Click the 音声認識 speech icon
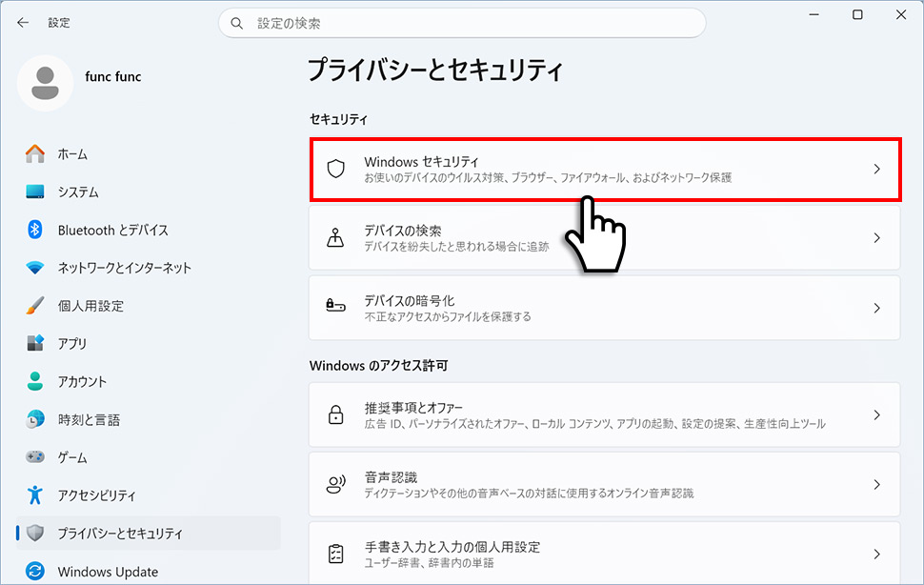This screenshot has width=924, height=585. (x=336, y=484)
